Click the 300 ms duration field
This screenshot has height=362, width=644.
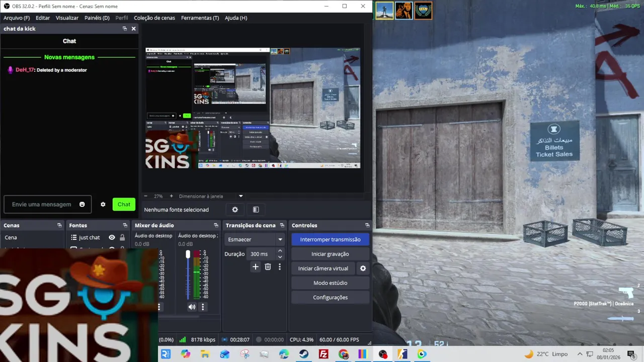tap(262, 254)
